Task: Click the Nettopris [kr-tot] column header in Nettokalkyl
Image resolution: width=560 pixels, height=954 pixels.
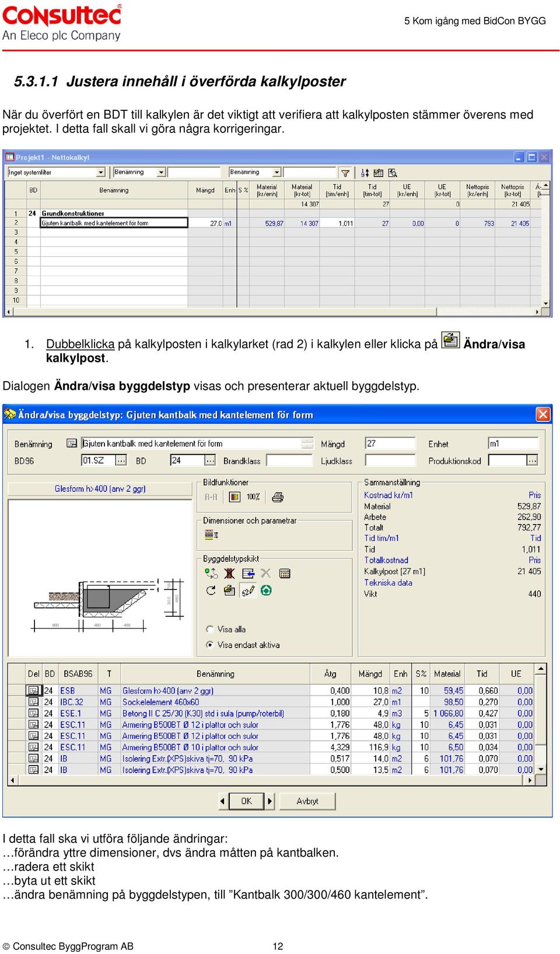Action: click(513, 190)
